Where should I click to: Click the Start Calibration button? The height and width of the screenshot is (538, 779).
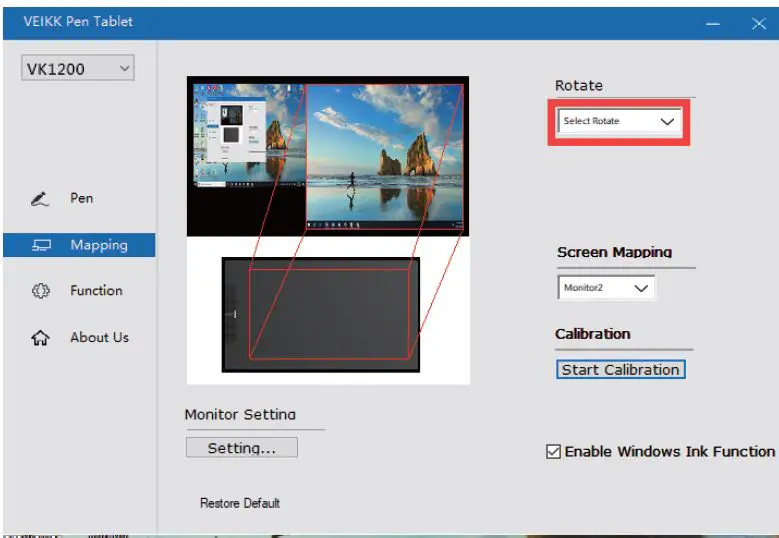click(621, 370)
